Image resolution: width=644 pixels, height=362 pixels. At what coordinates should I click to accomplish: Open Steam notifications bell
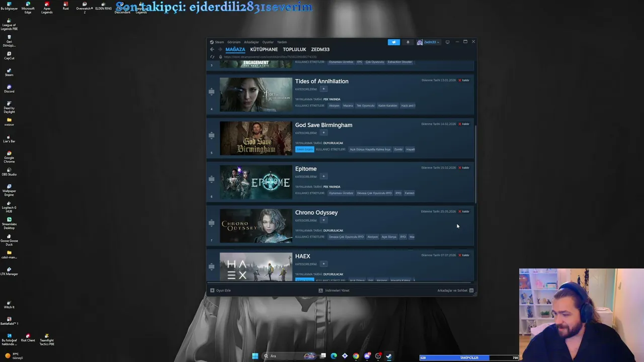(408, 42)
